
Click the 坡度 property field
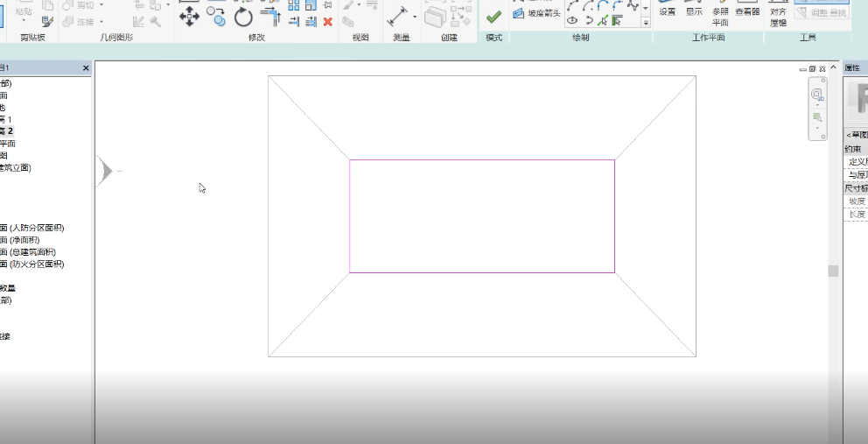tap(856, 201)
